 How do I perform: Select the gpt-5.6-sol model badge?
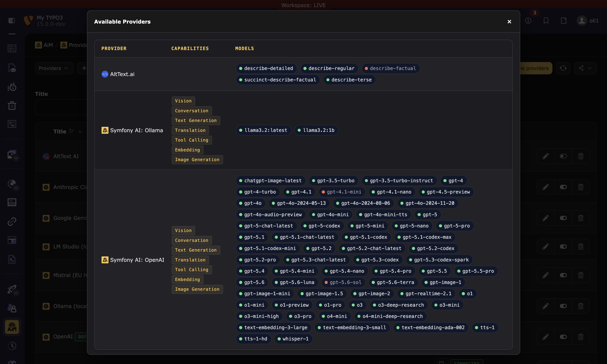tap(343, 282)
